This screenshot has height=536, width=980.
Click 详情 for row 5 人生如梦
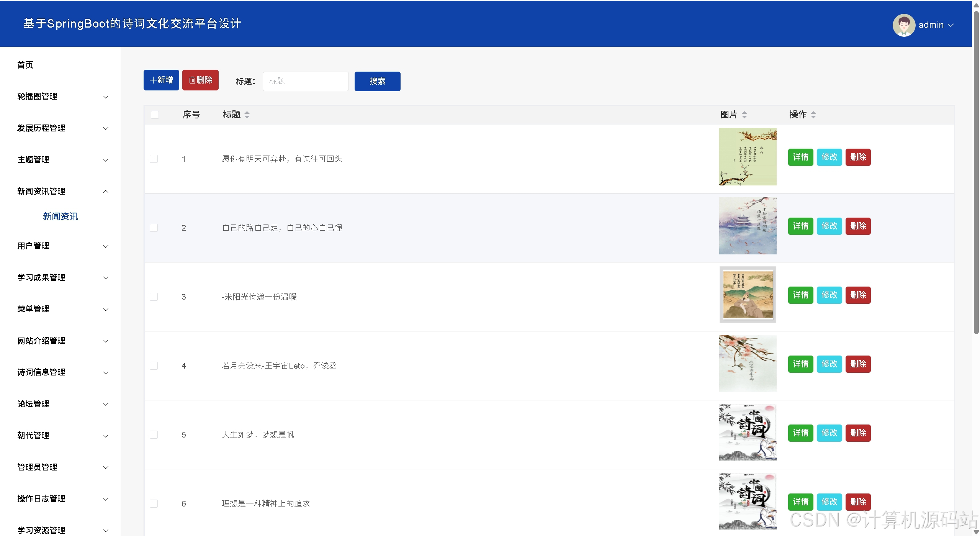(800, 433)
